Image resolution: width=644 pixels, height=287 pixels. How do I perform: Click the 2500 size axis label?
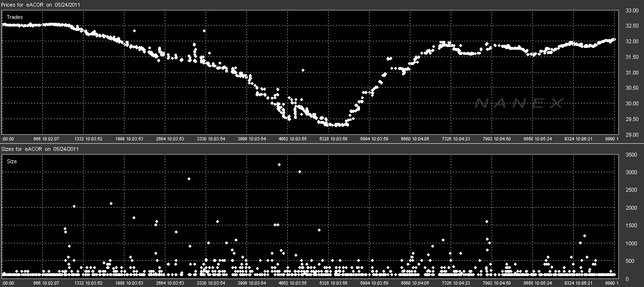[632, 190]
